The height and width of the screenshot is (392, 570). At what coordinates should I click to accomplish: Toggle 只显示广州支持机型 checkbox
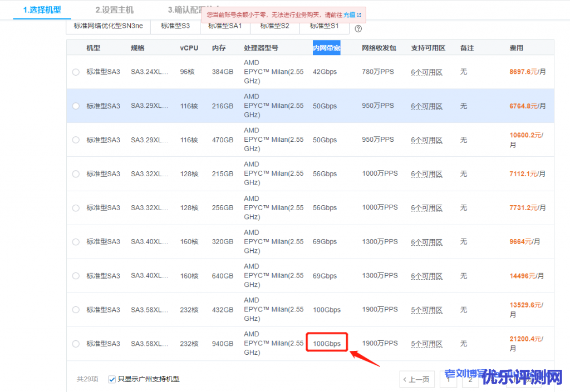pyautogui.click(x=112, y=379)
